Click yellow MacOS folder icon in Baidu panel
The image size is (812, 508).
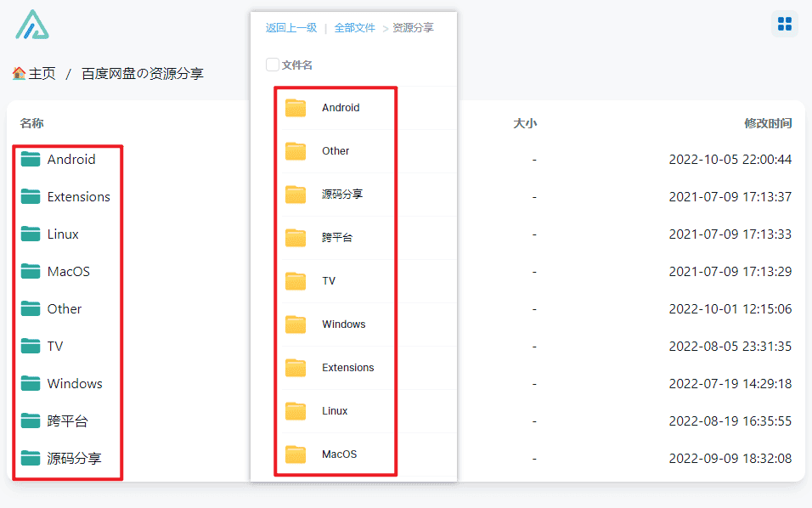(296, 454)
